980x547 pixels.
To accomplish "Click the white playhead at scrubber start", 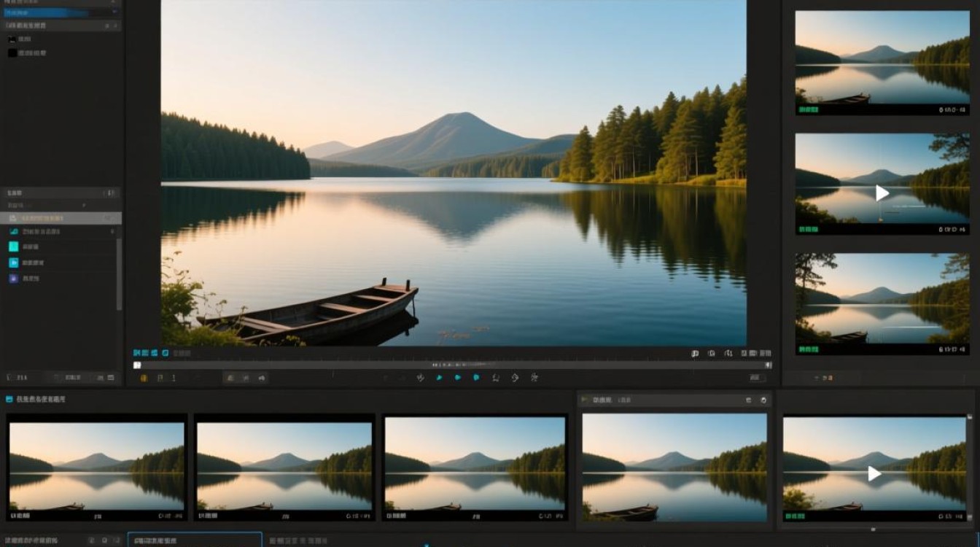I will (x=137, y=365).
